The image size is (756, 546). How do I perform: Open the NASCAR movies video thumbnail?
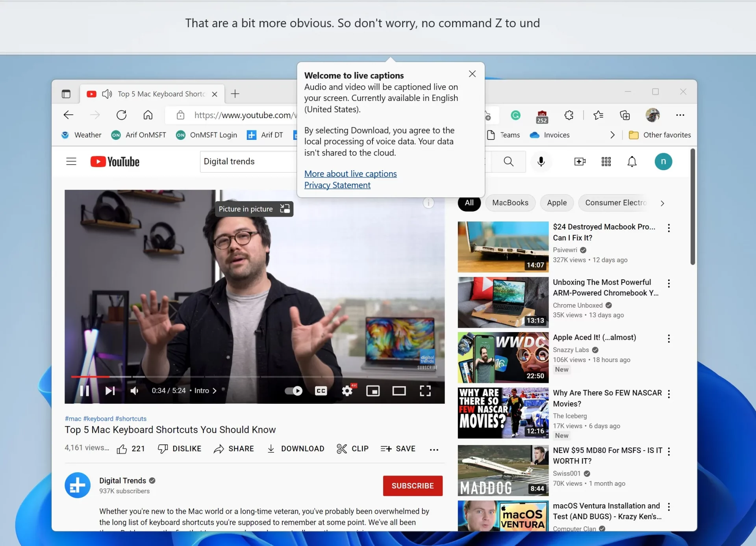tap(502, 413)
